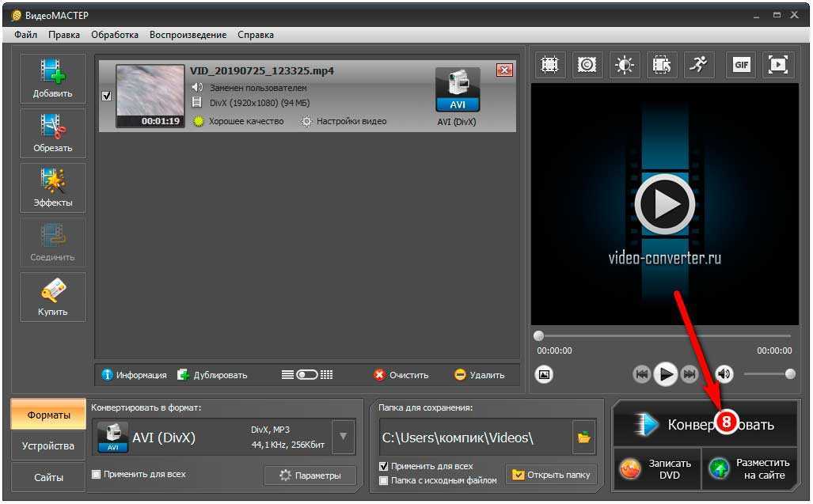Open the Обработка menu
813x504 pixels.
tap(115, 35)
